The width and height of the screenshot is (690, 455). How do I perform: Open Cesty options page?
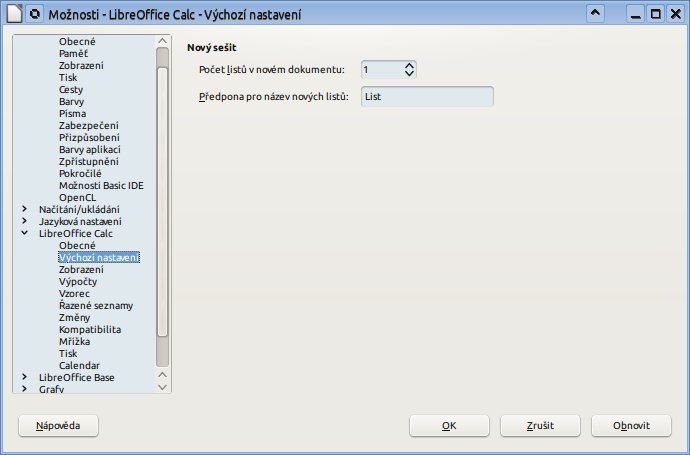pyautogui.click(x=71, y=89)
